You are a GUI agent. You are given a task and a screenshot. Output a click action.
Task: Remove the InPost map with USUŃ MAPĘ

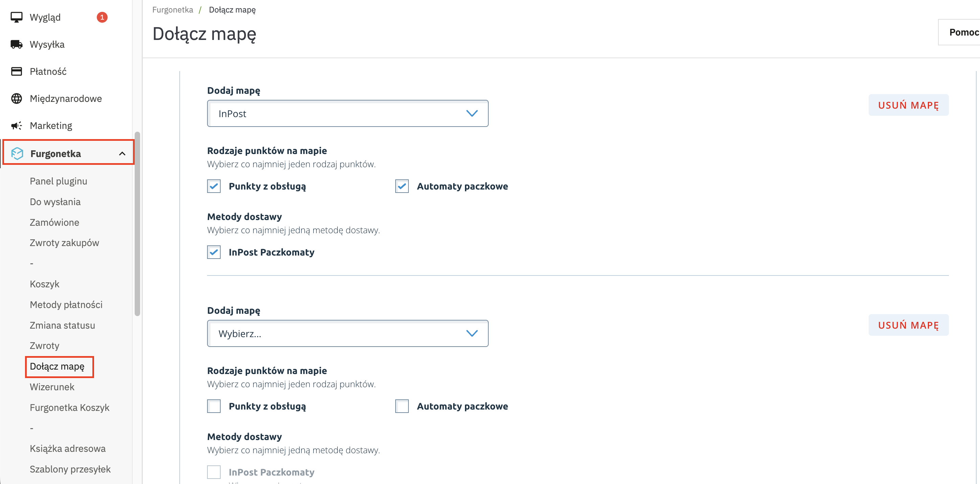coord(908,105)
